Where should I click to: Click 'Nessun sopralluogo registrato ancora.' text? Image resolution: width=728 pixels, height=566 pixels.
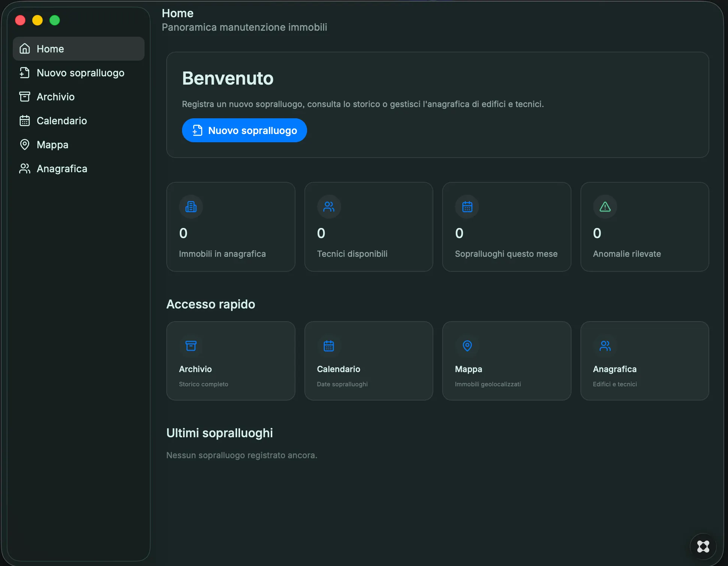242,455
